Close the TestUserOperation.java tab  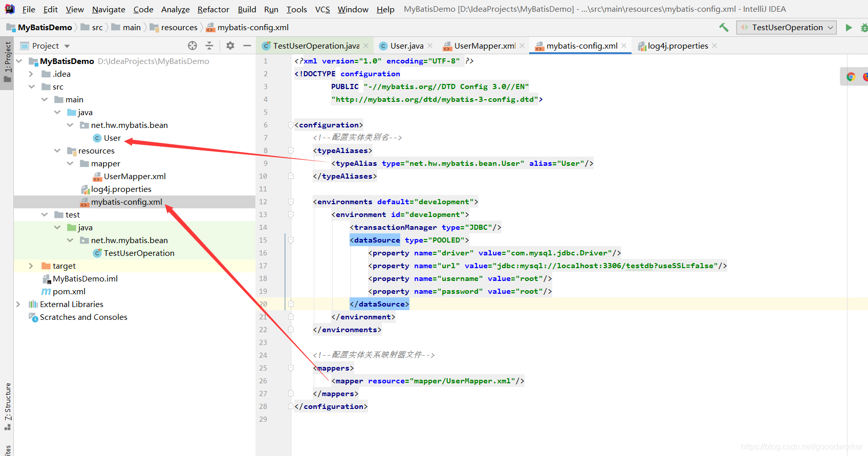366,46
